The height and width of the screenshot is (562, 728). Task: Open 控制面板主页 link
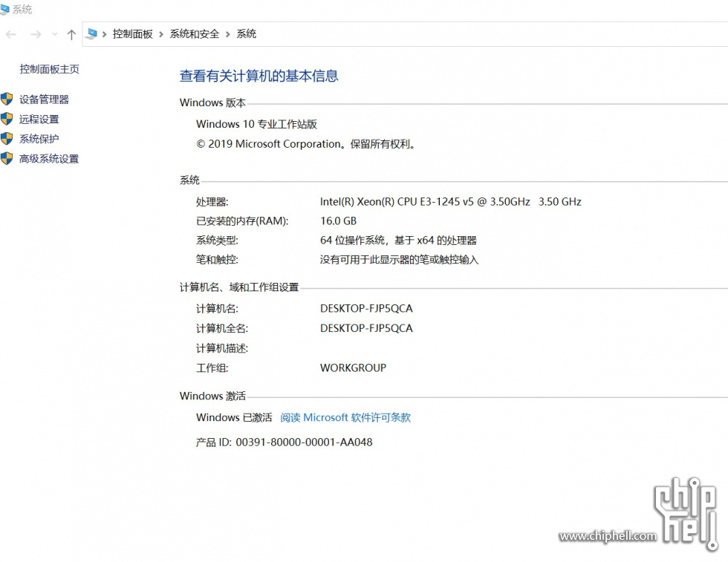tap(50, 69)
